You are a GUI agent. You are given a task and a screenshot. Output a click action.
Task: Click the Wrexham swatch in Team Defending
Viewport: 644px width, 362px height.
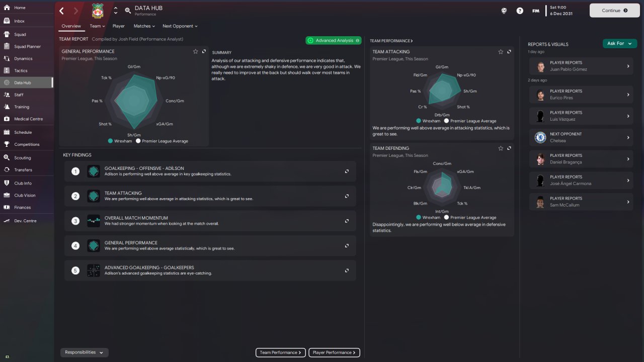[419, 218]
